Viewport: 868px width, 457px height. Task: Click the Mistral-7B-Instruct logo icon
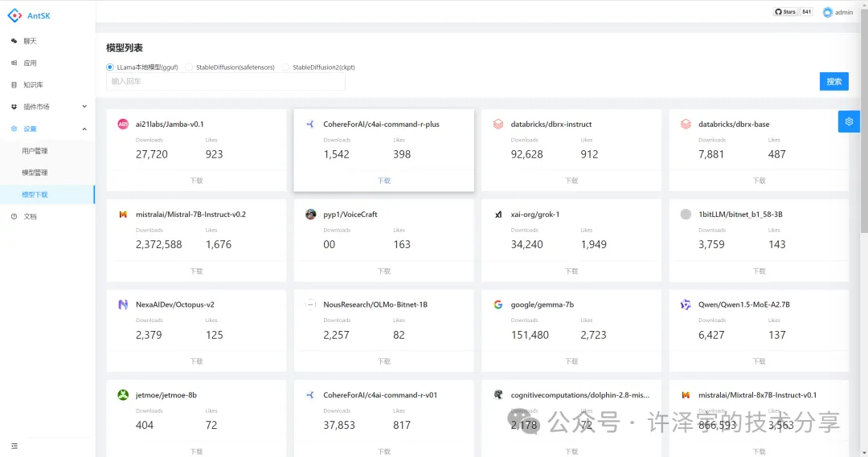(x=123, y=214)
